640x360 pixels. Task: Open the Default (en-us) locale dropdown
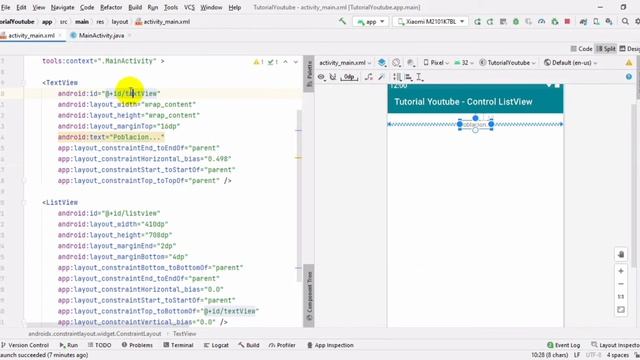pos(571,62)
